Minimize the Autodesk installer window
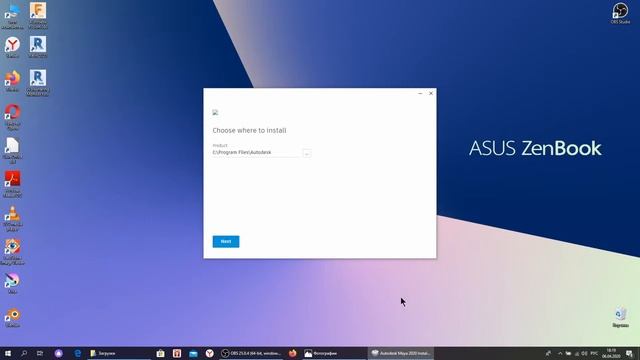 click(420, 93)
